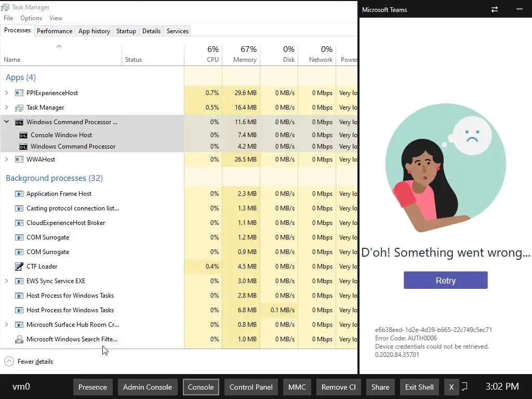Sort by the Status column header
Screen dimensions: 532x399
[x=153, y=54]
